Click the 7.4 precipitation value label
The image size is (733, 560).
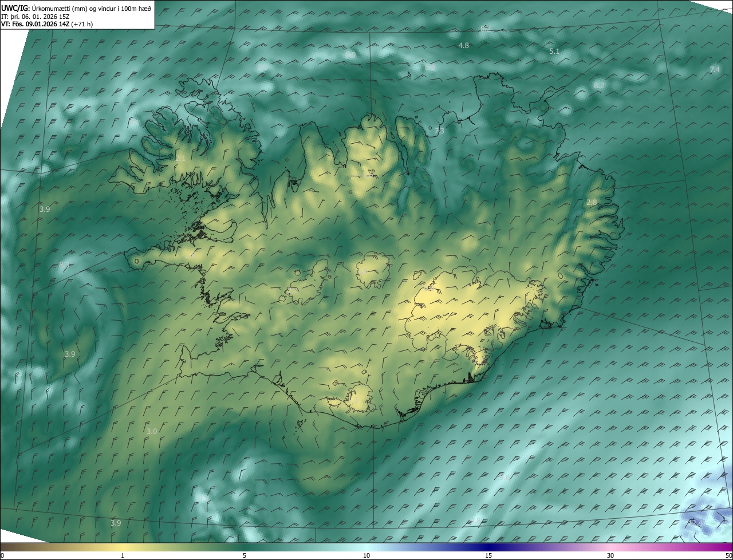[x=715, y=69]
